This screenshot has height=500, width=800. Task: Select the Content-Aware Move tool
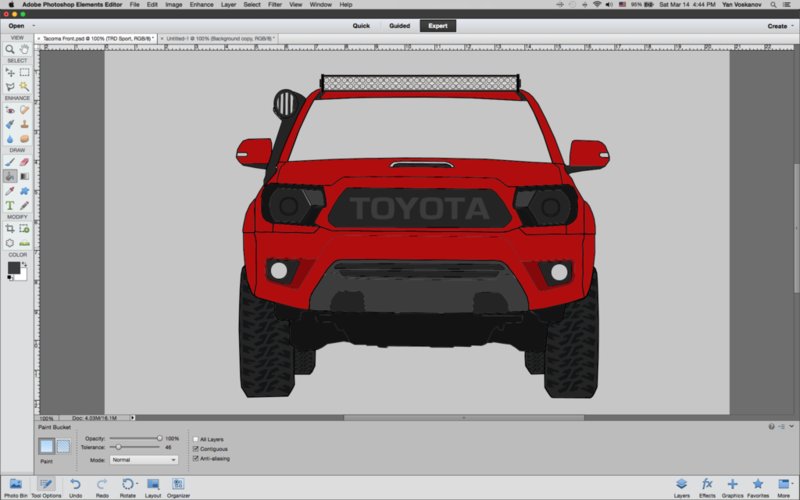[10, 243]
